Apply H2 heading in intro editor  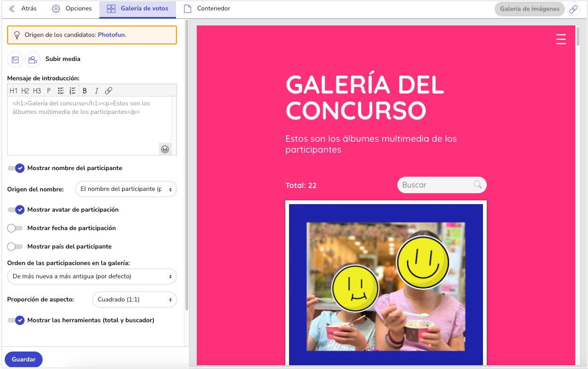[25, 91]
